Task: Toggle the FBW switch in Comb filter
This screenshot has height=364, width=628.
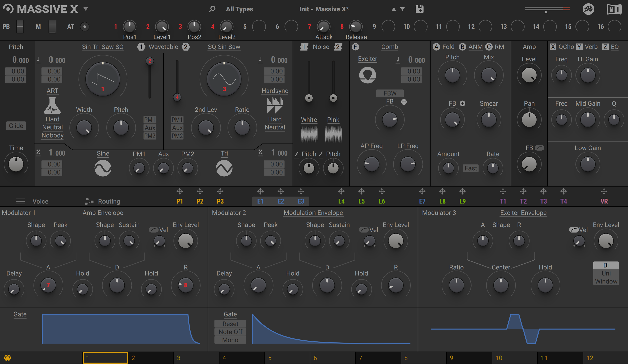Action: (390, 93)
